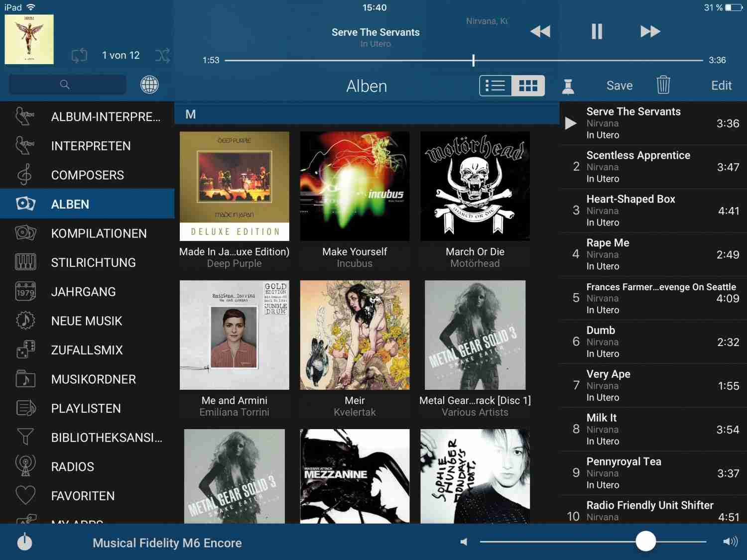Select Serve The Servants playing row
The image size is (747, 560).
pyautogui.click(x=653, y=123)
